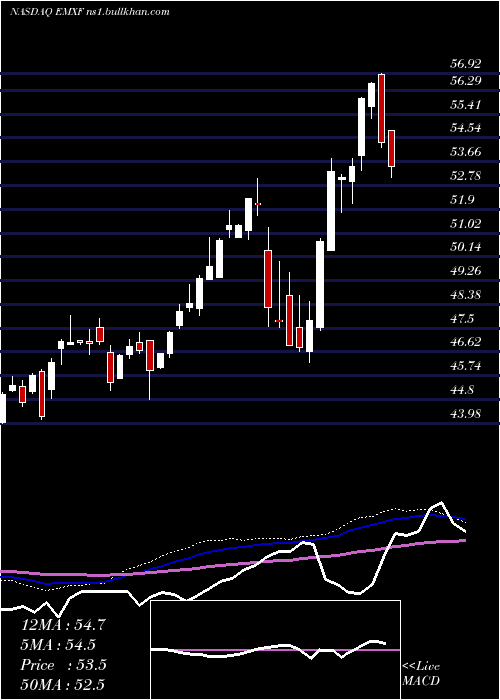Click the 52.78 price label
This screenshot has height=700, width=500.
(466, 175)
